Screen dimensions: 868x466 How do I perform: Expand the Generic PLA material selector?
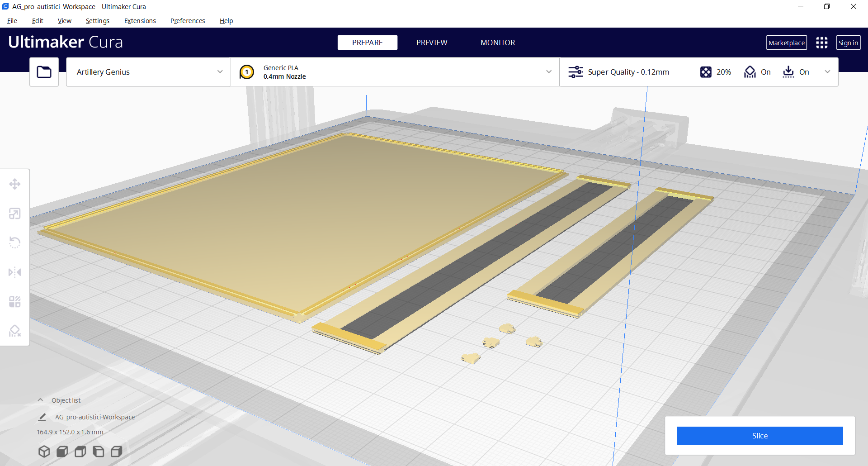click(x=395, y=72)
